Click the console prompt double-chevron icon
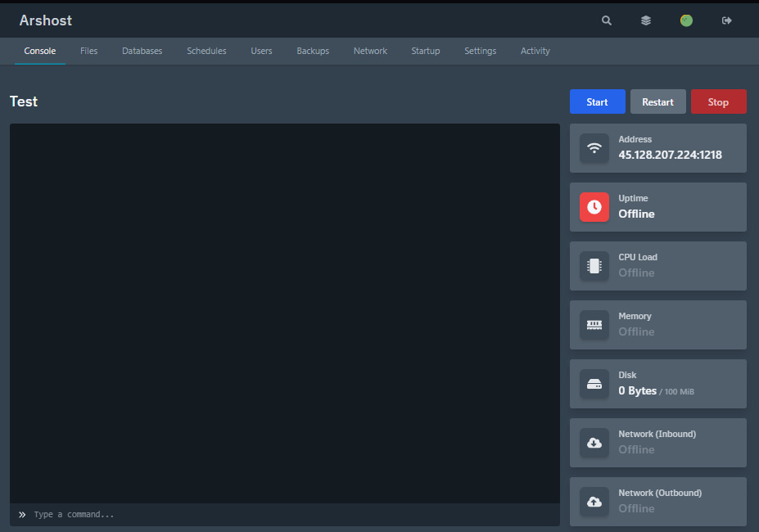Image resolution: width=759 pixels, height=532 pixels. [22, 515]
